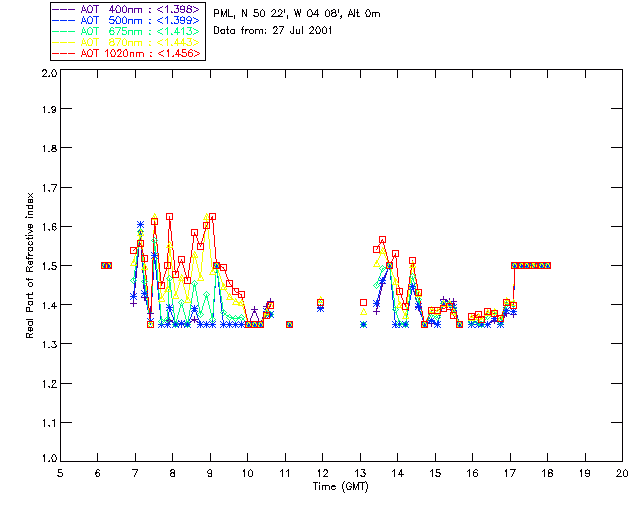The width and height of the screenshot is (640, 512).
Task: Click the x-axis tick label 13
Action: pyautogui.click(x=360, y=473)
